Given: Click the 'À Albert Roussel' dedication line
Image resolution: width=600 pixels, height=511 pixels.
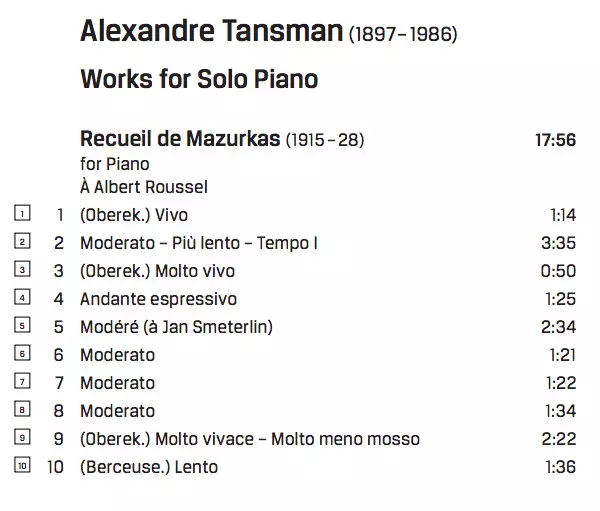Looking at the screenshot, I should tap(144, 187).
